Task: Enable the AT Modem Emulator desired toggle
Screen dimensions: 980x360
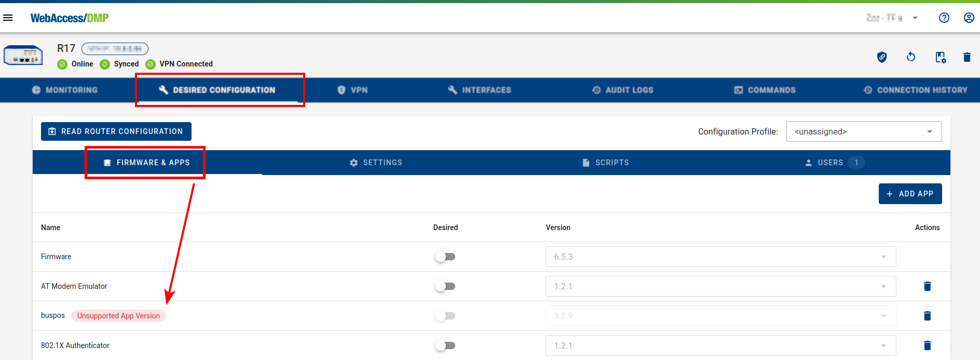Action: [445, 286]
